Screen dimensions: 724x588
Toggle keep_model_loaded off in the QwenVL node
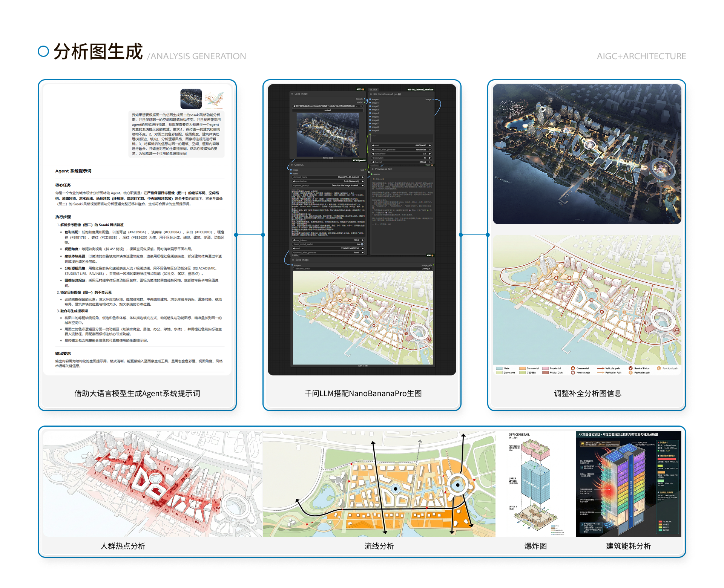point(362,244)
